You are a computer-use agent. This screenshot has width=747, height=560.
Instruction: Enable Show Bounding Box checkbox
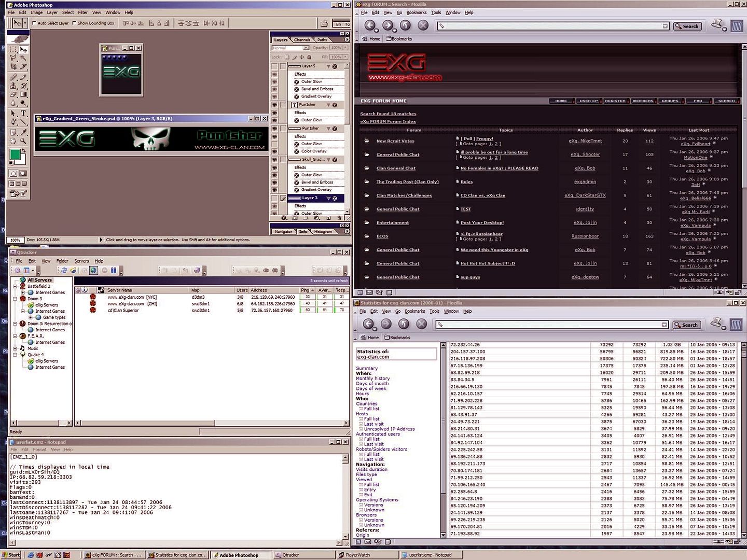(74, 23)
